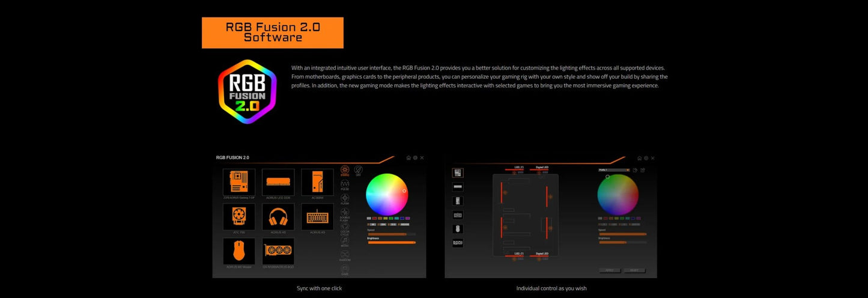Choose the Pulse lighting mode
The width and height of the screenshot is (868, 298).
(345, 185)
